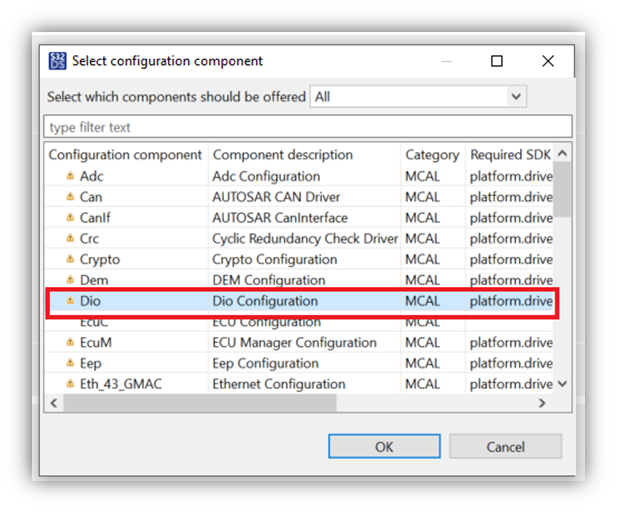
Task: Click the Cancel button
Action: coord(505,447)
